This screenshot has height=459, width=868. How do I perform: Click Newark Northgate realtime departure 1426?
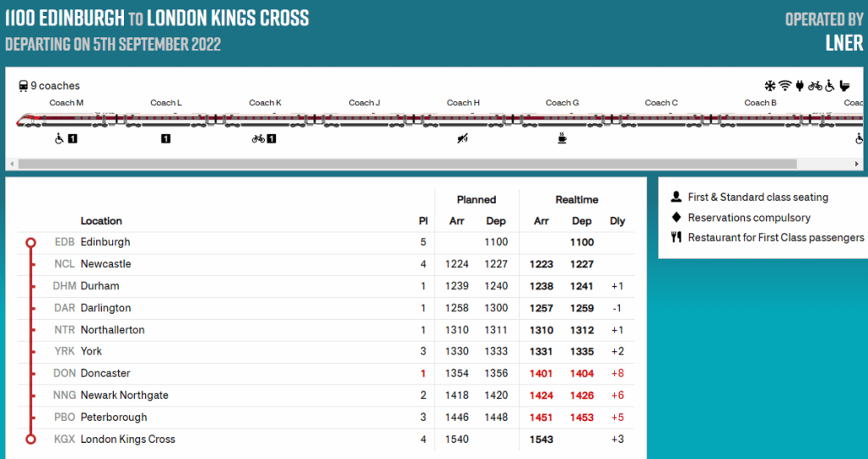[582, 395]
